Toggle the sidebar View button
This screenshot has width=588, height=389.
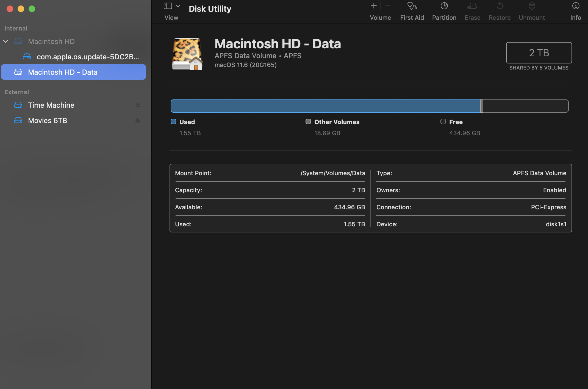click(168, 6)
